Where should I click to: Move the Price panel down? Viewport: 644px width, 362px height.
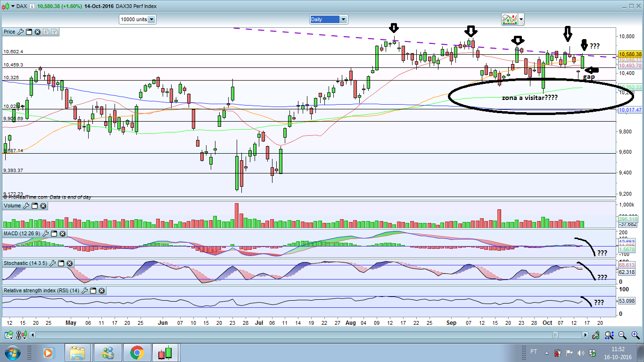pyautogui.click(x=46, y=32)
